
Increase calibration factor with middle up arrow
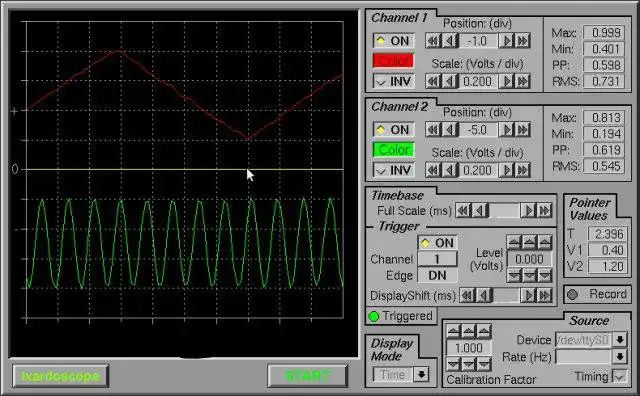point(469,331)
